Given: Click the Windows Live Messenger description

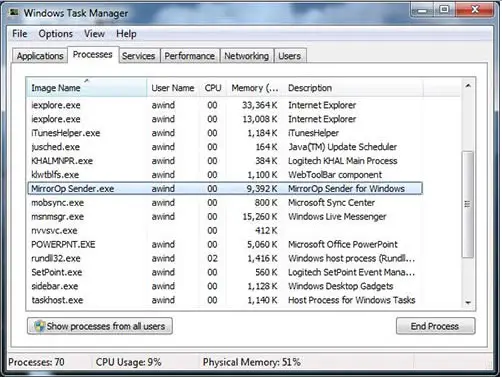Looking at the screenshot, I should [337, 216].
